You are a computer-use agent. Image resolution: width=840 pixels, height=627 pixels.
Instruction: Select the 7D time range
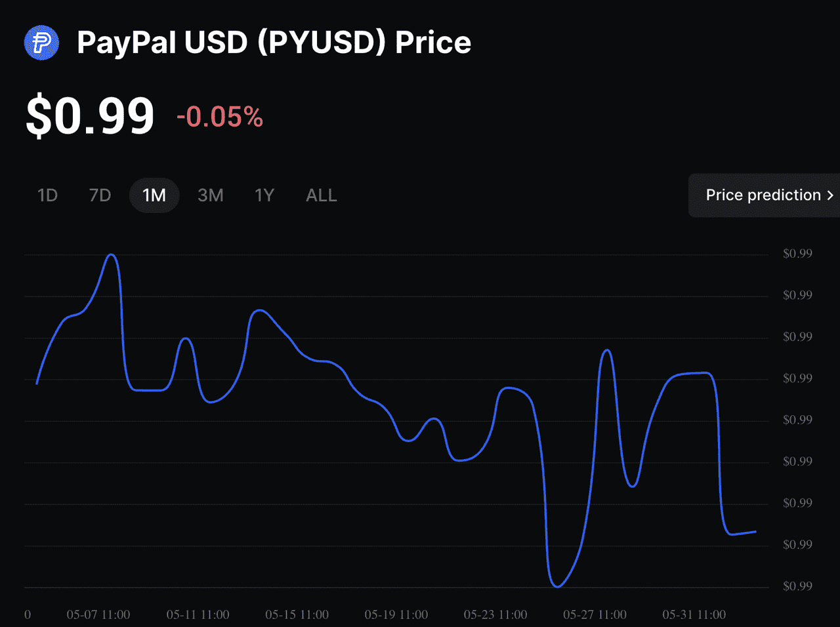[100, 195]
